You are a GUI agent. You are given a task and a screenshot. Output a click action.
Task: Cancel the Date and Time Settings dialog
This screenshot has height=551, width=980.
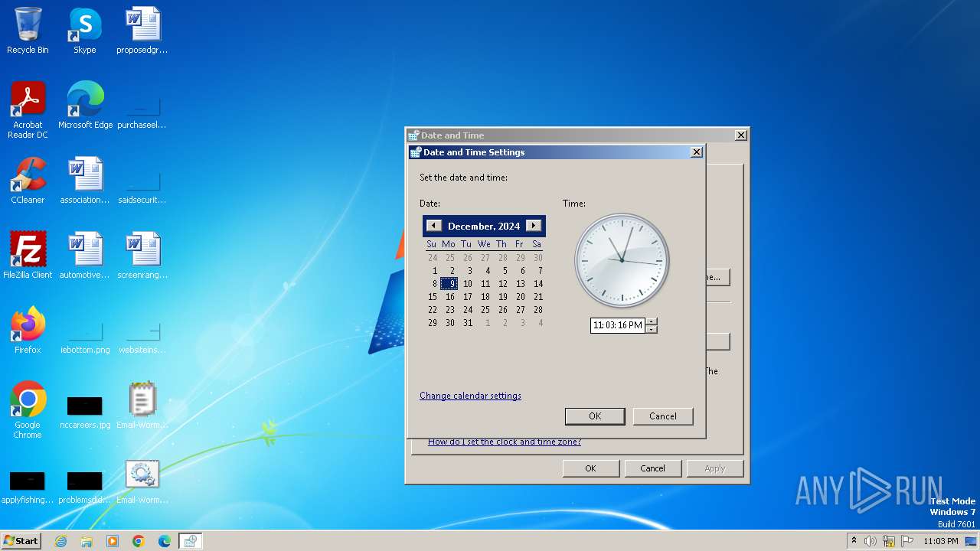663,416
